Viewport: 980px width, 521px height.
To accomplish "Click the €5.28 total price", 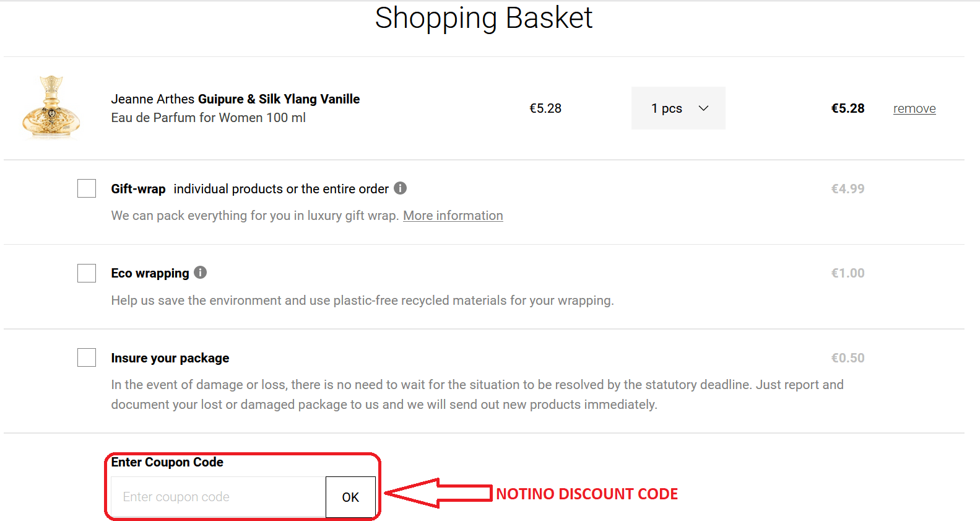I will pyautogui.click(x=848, y=108).
